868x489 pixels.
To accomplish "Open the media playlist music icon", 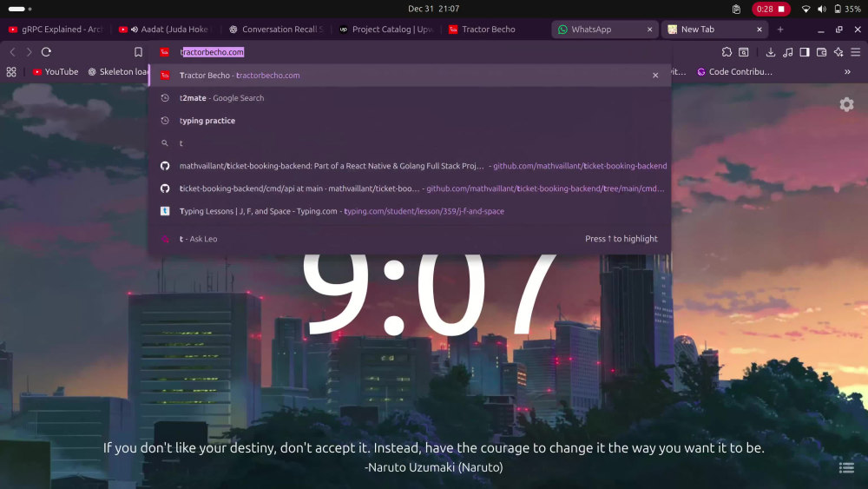I will pos(788,51).
